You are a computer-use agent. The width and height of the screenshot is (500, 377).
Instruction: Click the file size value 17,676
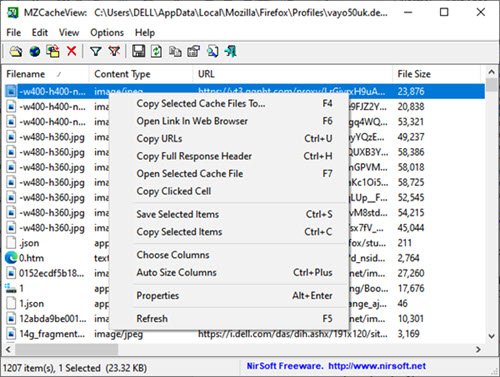coord(411,288)
